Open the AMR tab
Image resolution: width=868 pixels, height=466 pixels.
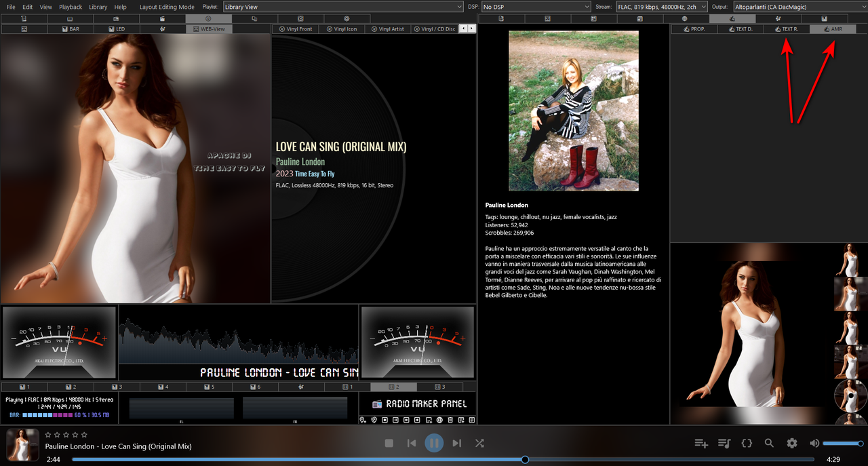click(833, 29)
